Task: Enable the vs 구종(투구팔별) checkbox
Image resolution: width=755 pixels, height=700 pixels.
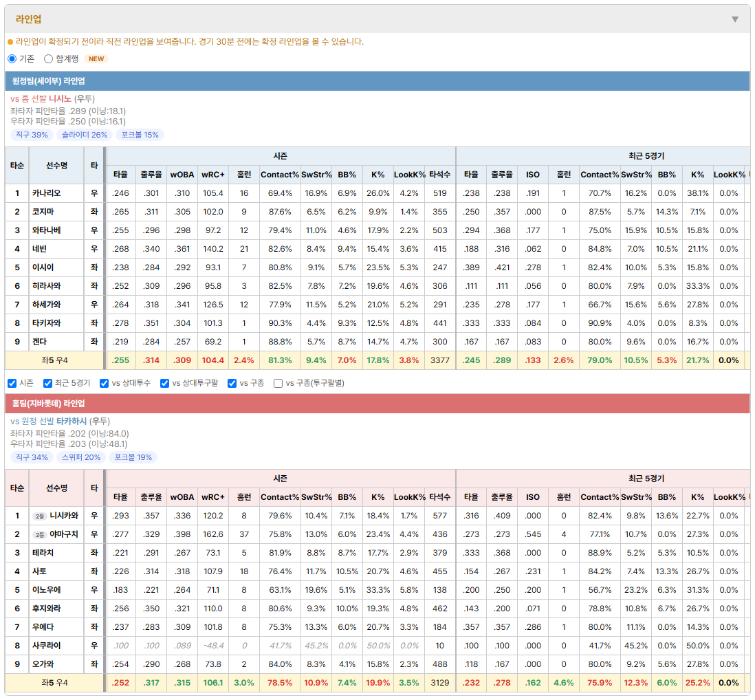Action: [x=278, y=383]
